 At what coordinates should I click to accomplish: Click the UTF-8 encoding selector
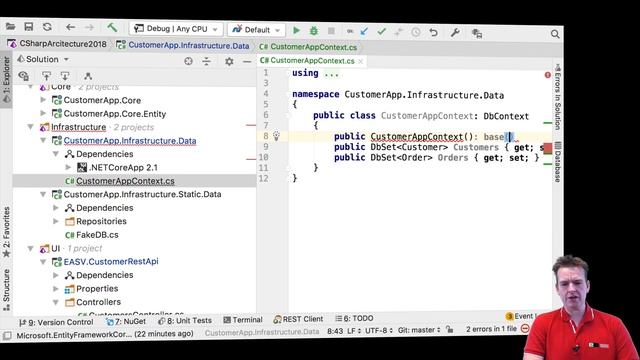pos(378,330)
